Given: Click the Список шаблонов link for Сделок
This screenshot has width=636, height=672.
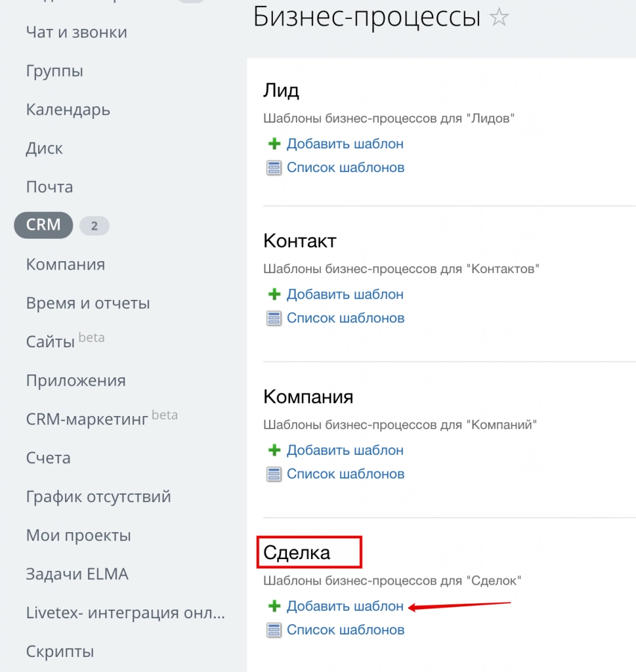Looking at the screenshot, I should [x=346, y=630].
